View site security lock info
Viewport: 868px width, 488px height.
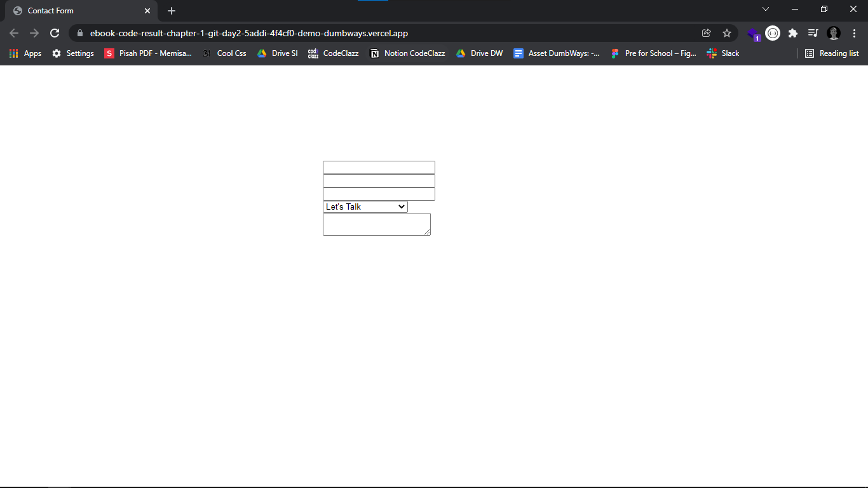79,33
